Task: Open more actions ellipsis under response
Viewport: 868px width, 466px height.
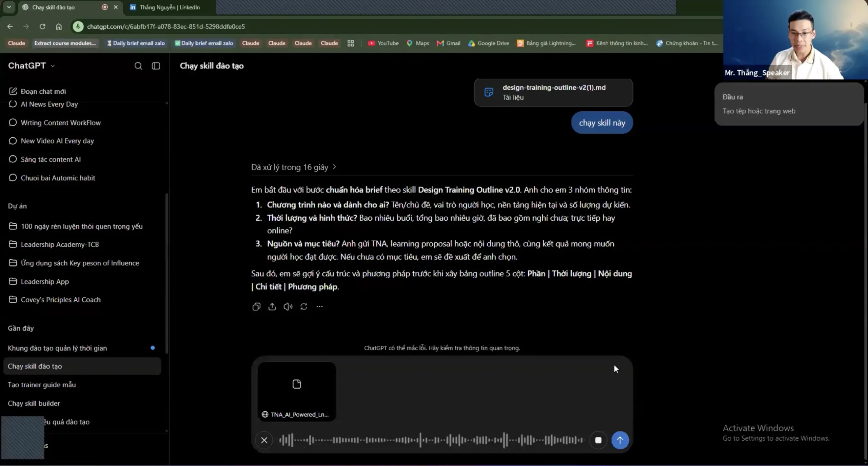Action: click(x=319, y=306)
